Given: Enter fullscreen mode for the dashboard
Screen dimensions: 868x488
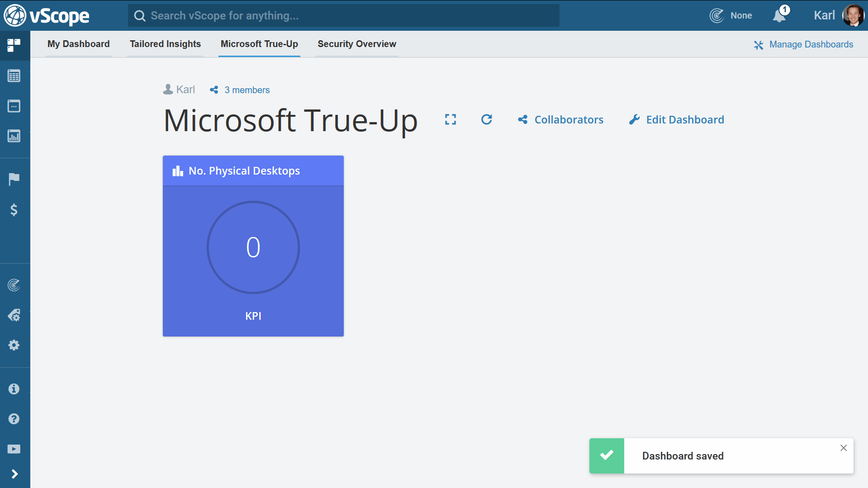Looking at the screenshot, I should click(451, 119).
